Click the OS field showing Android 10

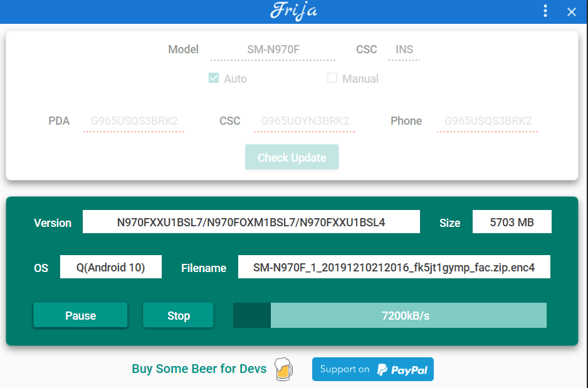click(x=110, y=266)
